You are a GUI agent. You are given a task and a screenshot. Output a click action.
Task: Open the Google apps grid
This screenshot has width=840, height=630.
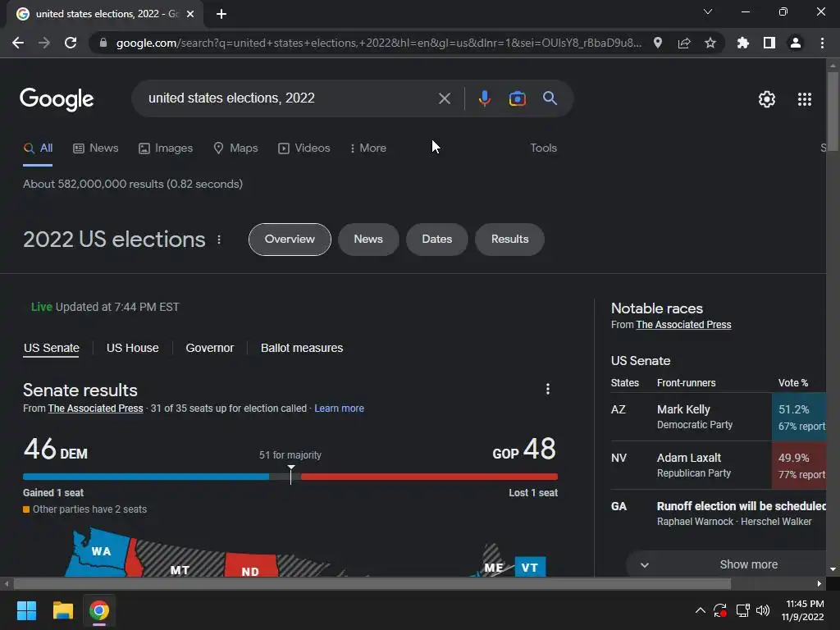coord(805,99)
